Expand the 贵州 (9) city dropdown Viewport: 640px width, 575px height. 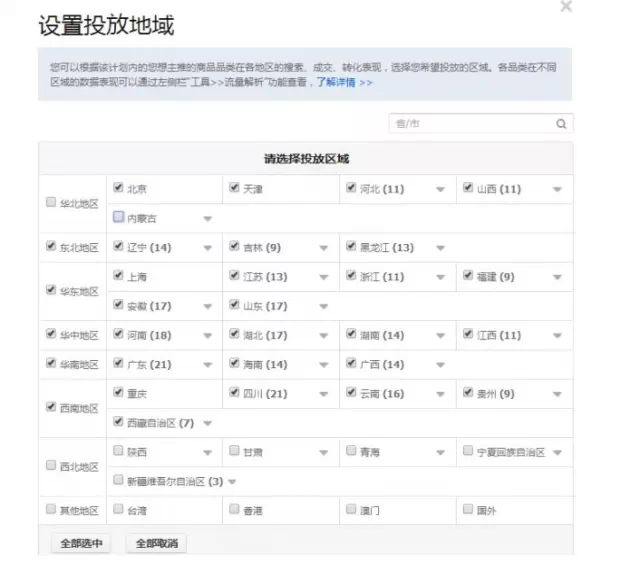tap(558, 394)
